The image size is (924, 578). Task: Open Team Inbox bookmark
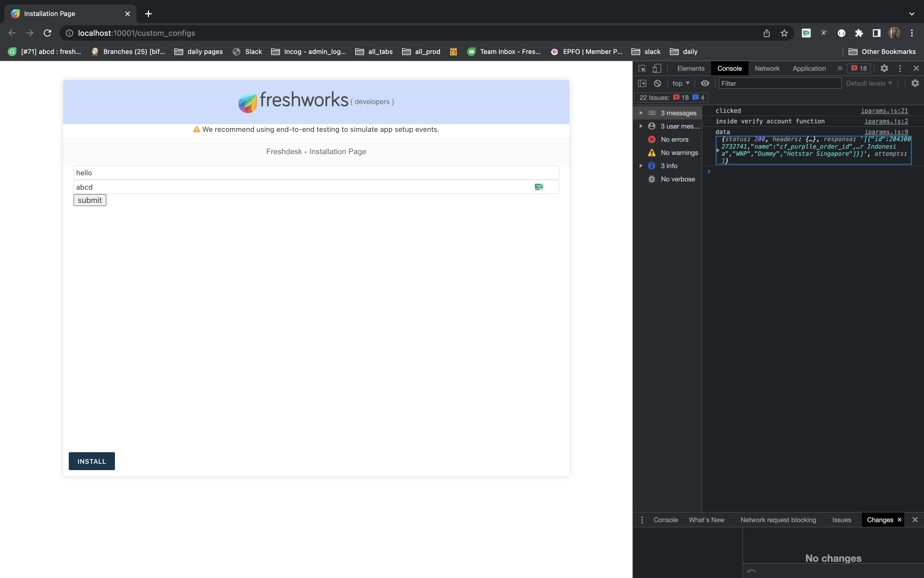tap(504, 52)
